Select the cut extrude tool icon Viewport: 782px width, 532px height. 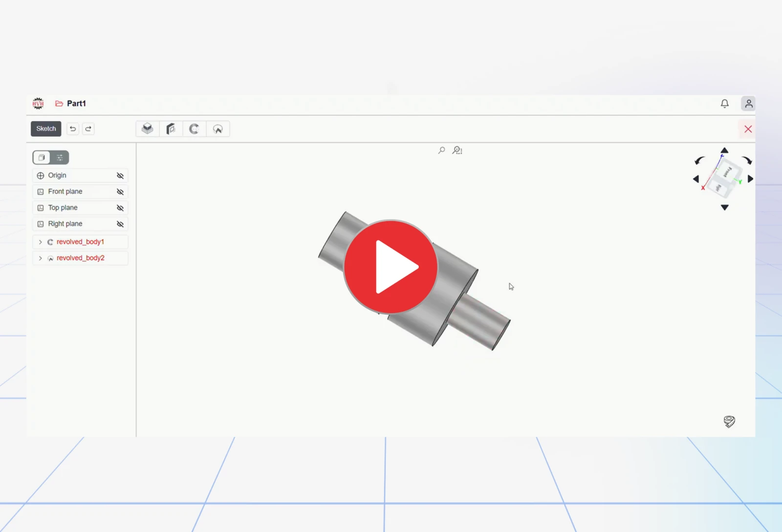171,129
